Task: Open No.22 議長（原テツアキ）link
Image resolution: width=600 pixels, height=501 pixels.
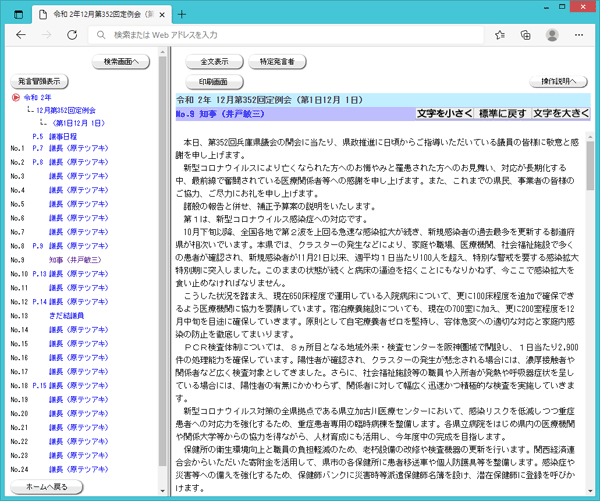Action: (78, 442)
